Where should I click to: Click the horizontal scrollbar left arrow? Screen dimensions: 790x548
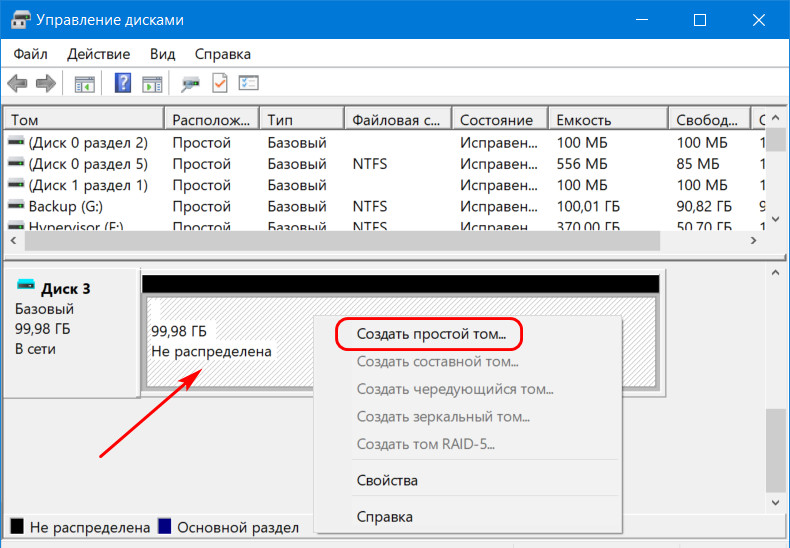[14, 241]
